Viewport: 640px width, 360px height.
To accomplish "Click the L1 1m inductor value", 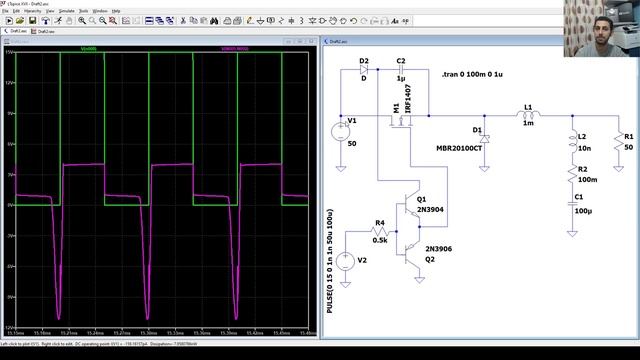I will pos(528,123).
